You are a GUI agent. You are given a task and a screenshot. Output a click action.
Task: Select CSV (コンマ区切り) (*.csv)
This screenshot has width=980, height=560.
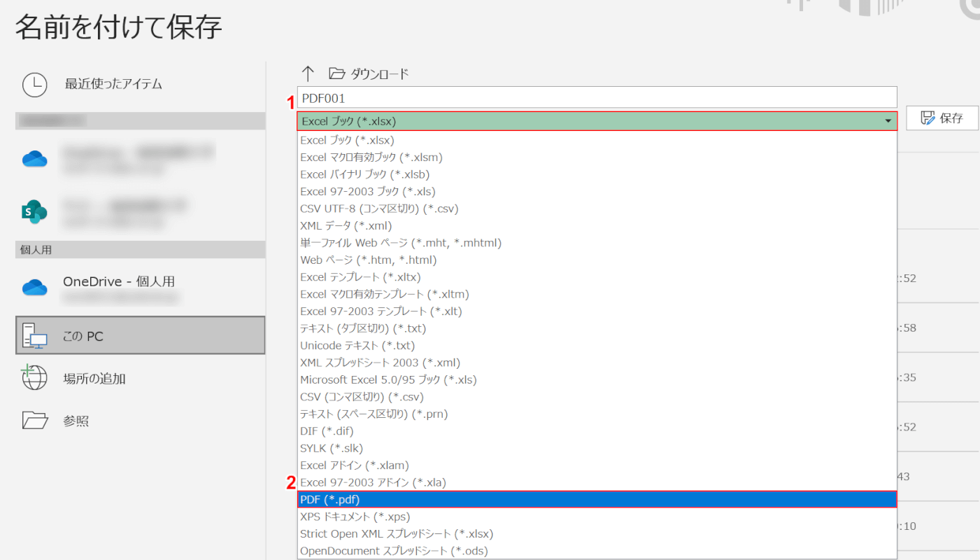(x=597, y=397)
